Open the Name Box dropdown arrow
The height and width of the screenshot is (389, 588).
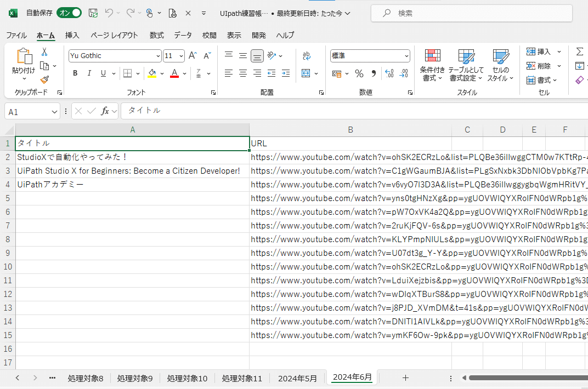pyautogui.click(x=54, y=112)
